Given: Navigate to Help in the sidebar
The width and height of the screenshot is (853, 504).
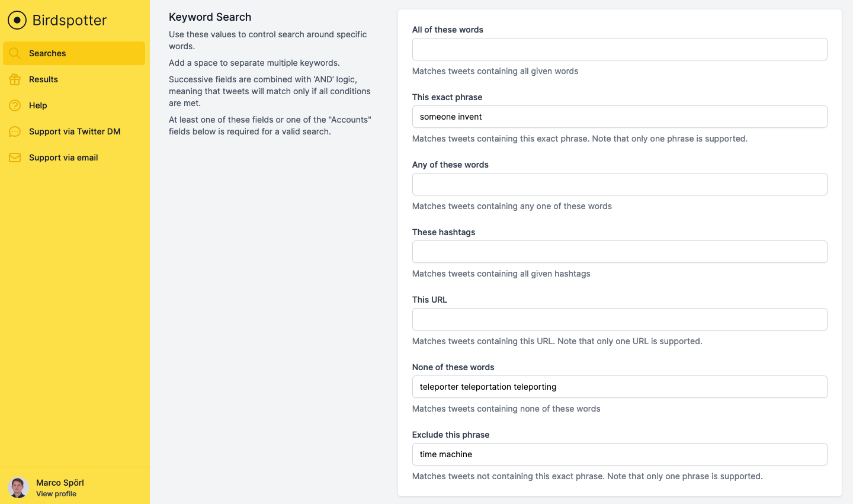Looking at the screenshot, I should tap(38, 105).
